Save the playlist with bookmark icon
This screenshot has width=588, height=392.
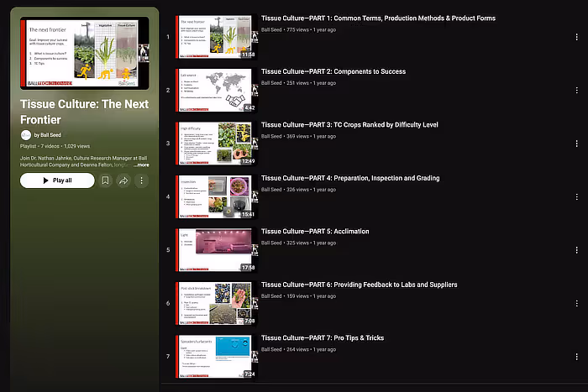(x=105, y=180)
